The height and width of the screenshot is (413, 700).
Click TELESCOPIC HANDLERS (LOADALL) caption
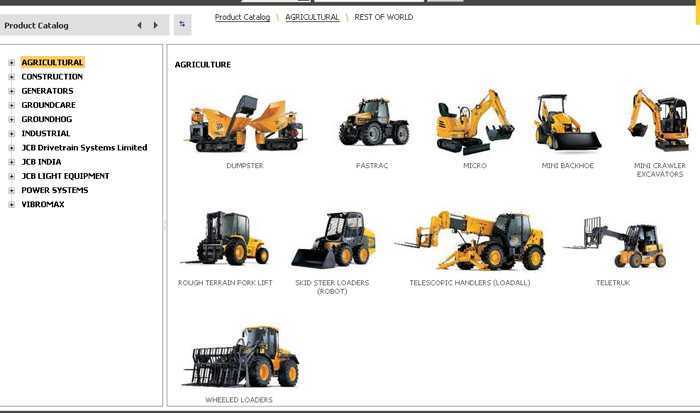[x=470, y=283]
